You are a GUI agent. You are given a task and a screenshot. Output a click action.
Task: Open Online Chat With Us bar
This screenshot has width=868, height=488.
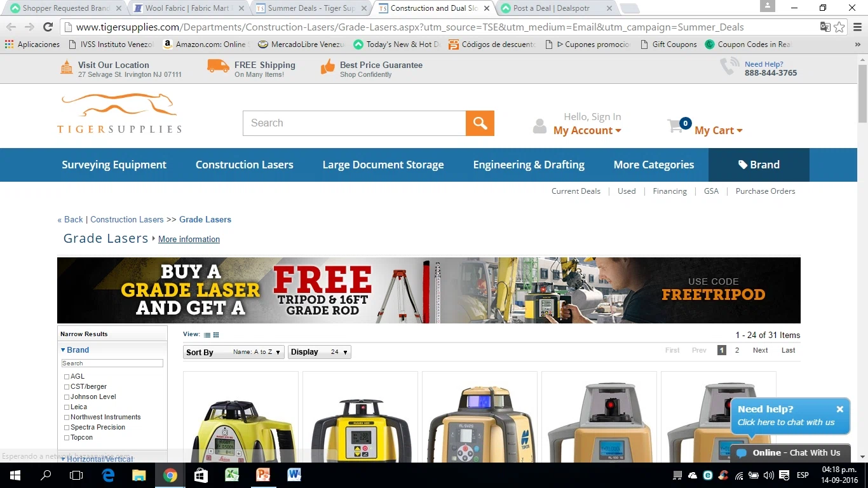point(790,453)
